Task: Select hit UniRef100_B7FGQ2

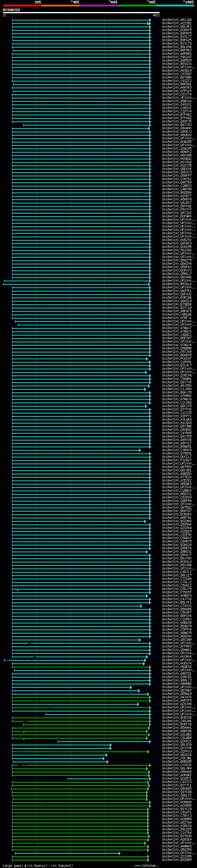Action: click(x=176, y=118)
